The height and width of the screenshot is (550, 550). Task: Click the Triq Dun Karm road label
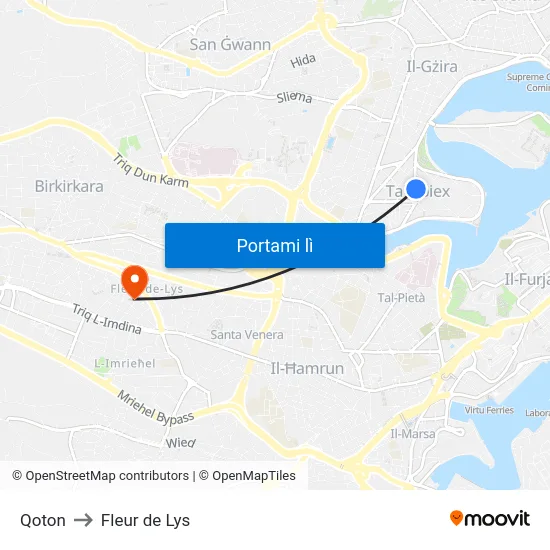(150, 172)
